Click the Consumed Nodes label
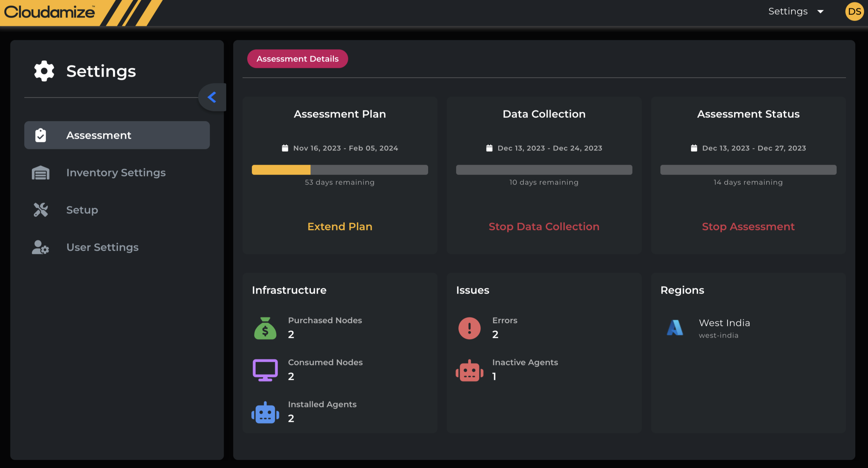The width and height of the screenshot is (868, 468). 325,362
